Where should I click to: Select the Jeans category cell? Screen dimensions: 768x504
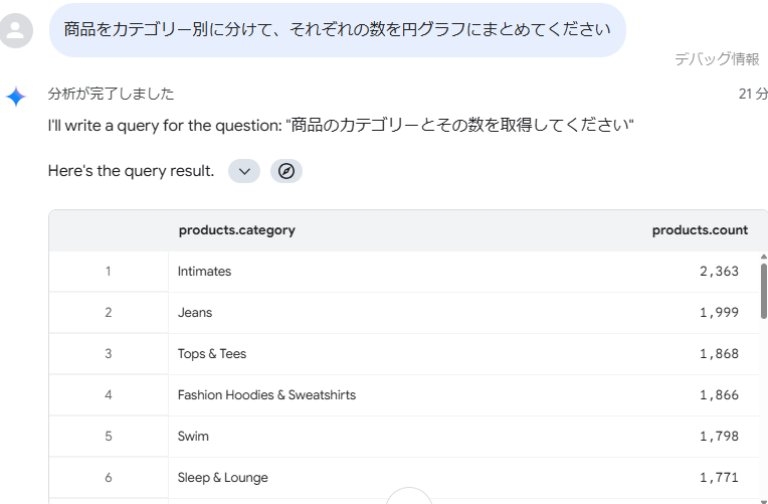[x=195, y=312]
